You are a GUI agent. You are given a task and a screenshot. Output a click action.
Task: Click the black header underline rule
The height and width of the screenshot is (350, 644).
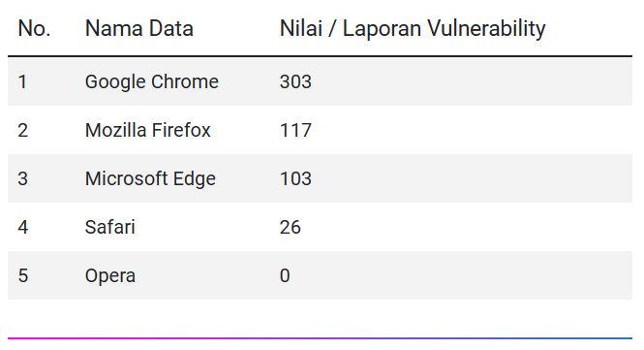click(320, 56)
